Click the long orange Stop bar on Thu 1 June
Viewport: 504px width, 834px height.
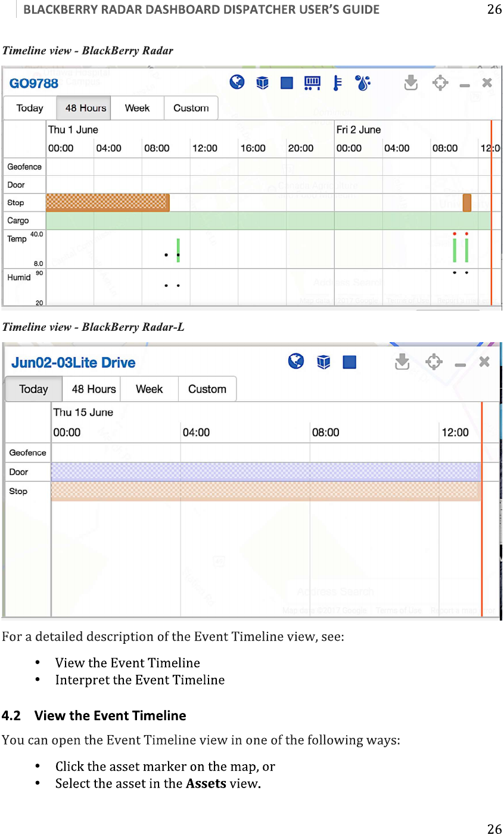pyautogui.click(x=108, y=203)
